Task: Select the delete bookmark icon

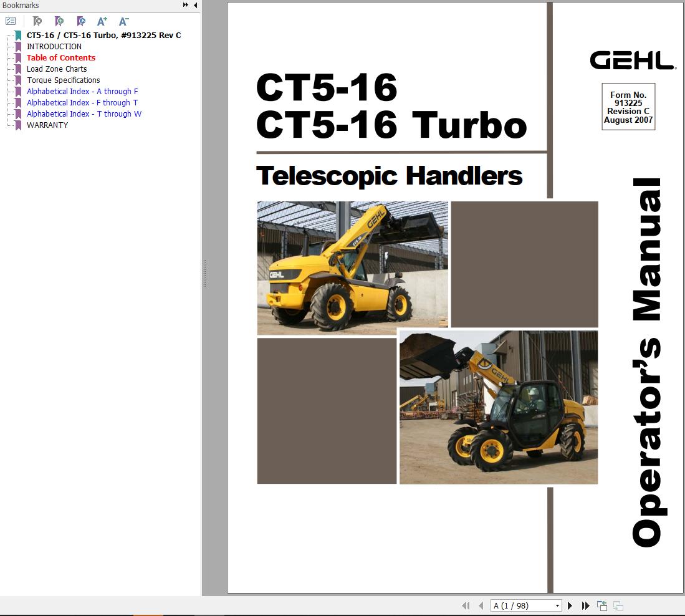Action: point(37,21)
